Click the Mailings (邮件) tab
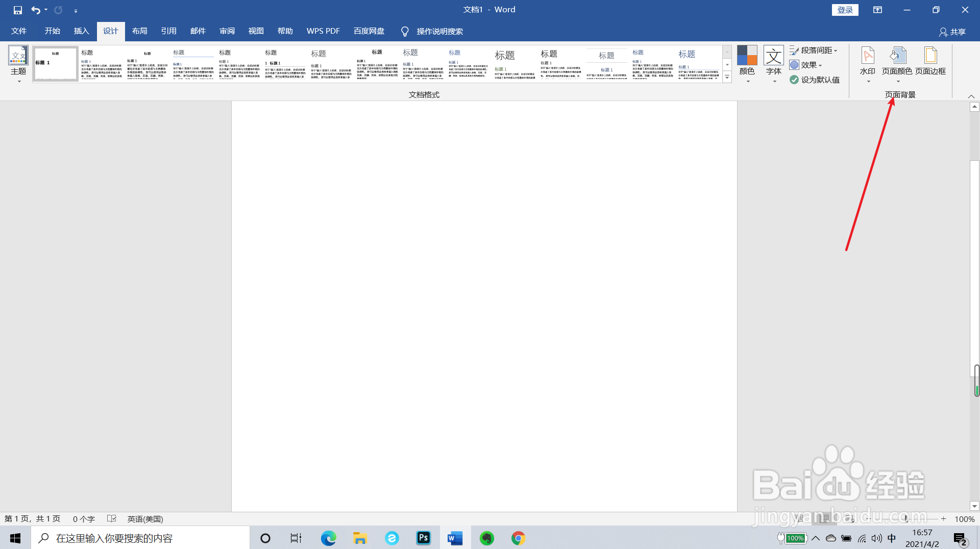 [198, 31]
